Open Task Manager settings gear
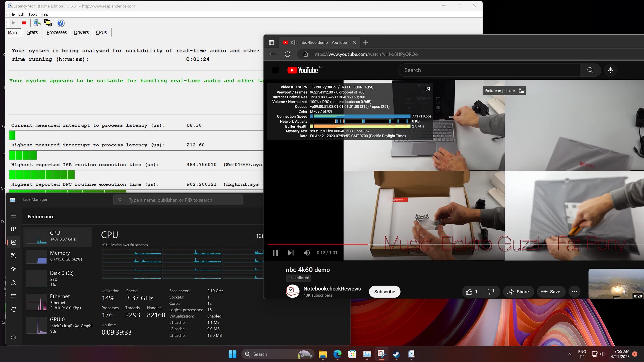Viewport: 644px width, 362px height. point(14,338)
